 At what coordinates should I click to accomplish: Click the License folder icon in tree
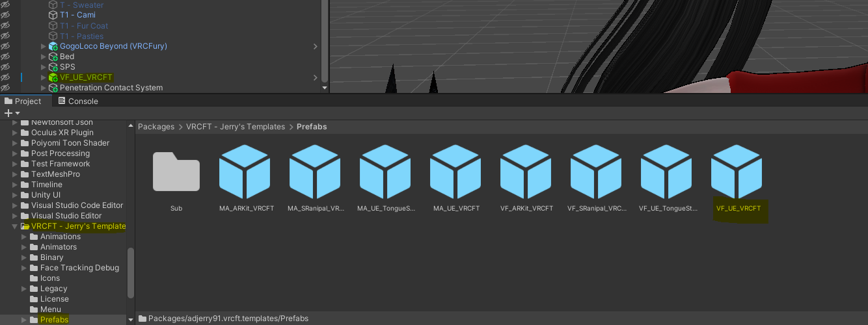pos(34,299)
